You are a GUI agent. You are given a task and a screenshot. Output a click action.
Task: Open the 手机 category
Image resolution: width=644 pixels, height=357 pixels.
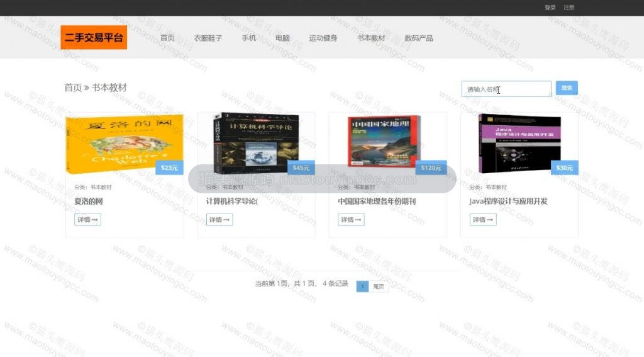point(248,38)
